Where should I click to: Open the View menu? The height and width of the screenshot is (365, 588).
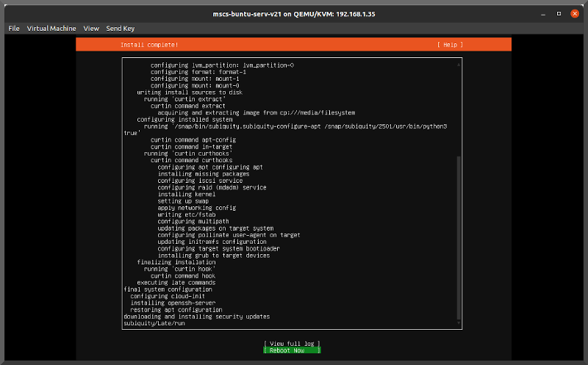tap(91, 28)
